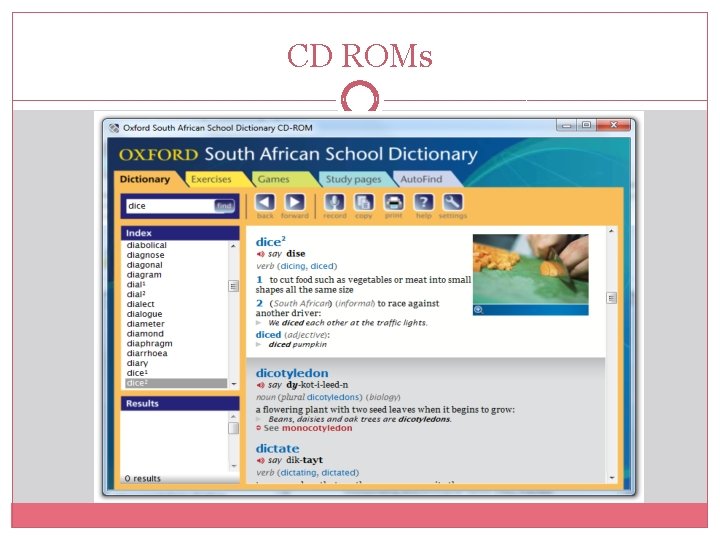This screenshot has width=720, height=540.
Task: Play pronunciation audio for dictate
Action: coord(260,460)
